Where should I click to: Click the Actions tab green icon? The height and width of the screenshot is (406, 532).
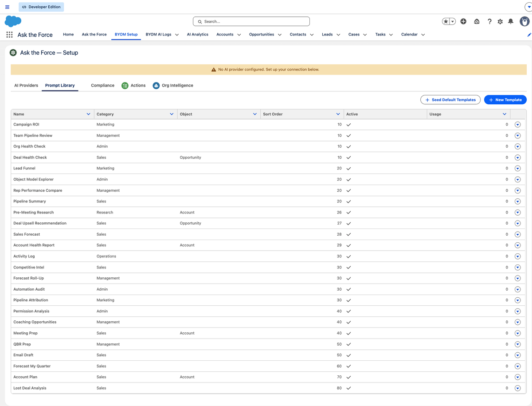[x=125, y=85]
